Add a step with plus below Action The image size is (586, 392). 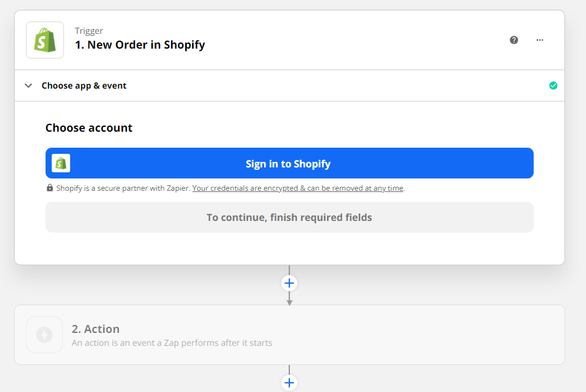click(289, 383)
